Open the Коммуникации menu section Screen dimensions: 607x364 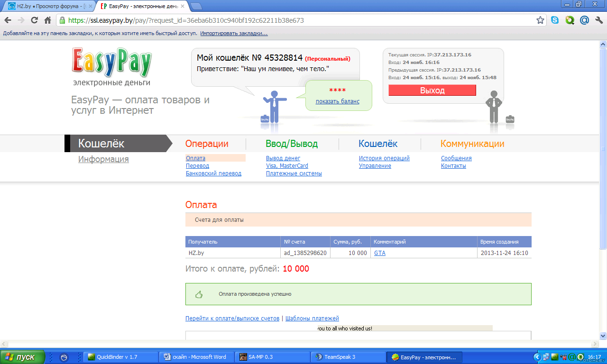[472, 144]
